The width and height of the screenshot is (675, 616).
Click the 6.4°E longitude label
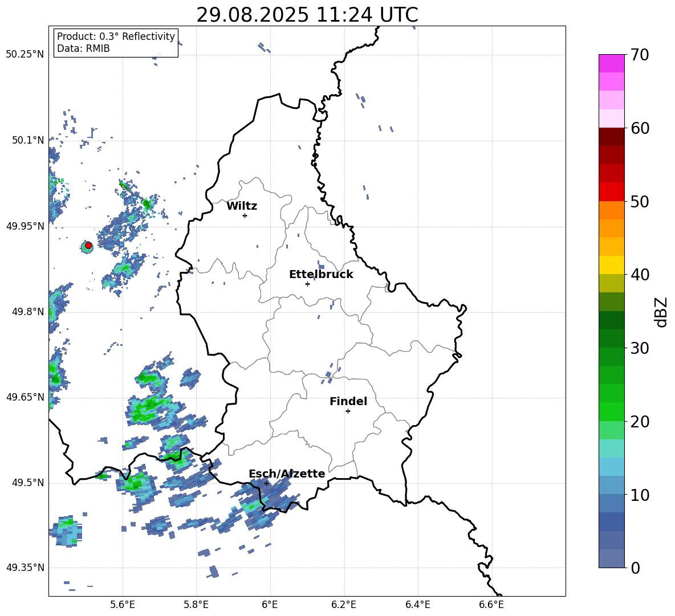pyautogui.click(x=417, y=605)
